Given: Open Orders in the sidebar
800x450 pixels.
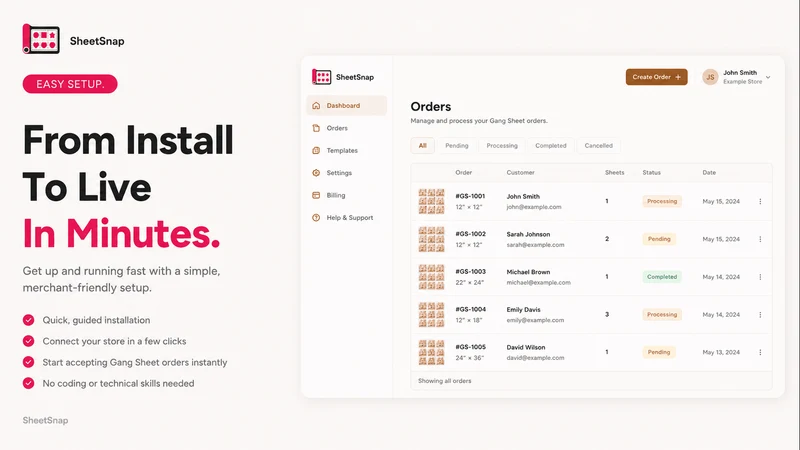Looking at the screenshot, I should pyautogui.click(x=337, y=128).
